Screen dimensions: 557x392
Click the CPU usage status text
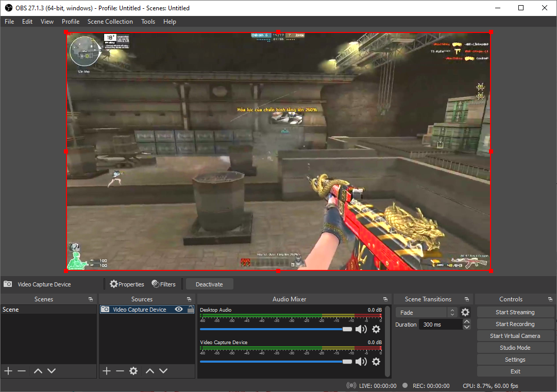[490, 386]
